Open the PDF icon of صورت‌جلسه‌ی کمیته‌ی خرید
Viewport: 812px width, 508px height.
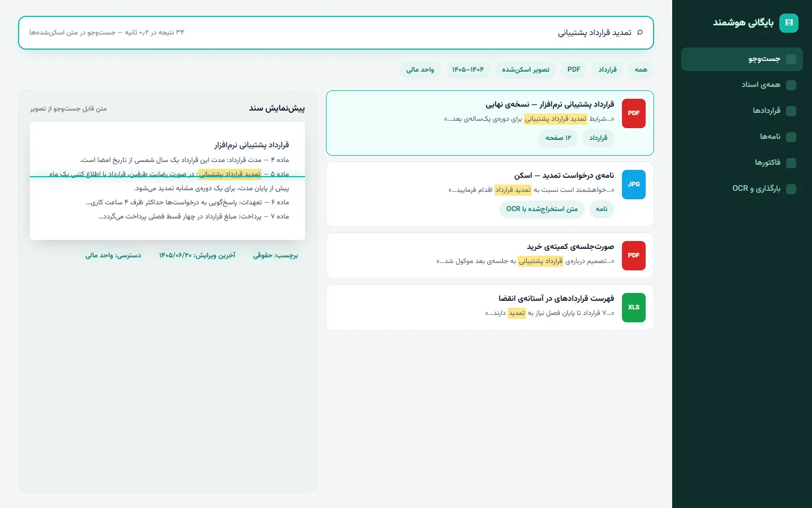point(634,256)
